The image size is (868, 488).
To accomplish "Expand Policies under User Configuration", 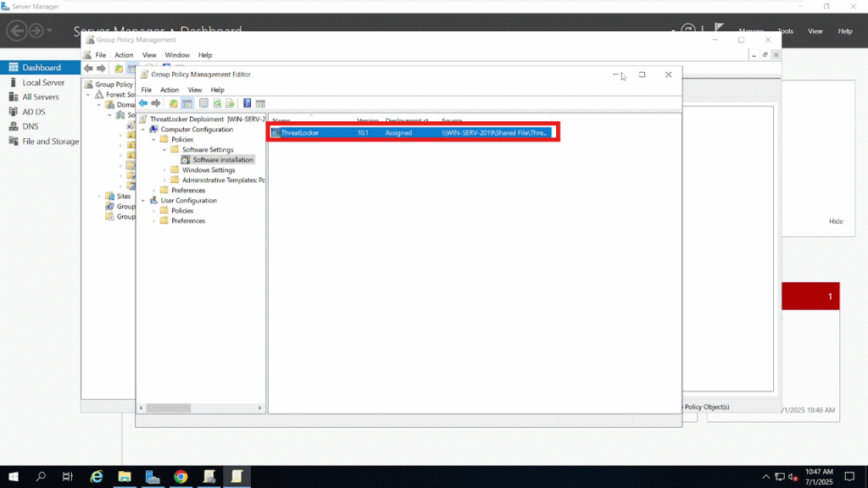I will coord(154,211).
